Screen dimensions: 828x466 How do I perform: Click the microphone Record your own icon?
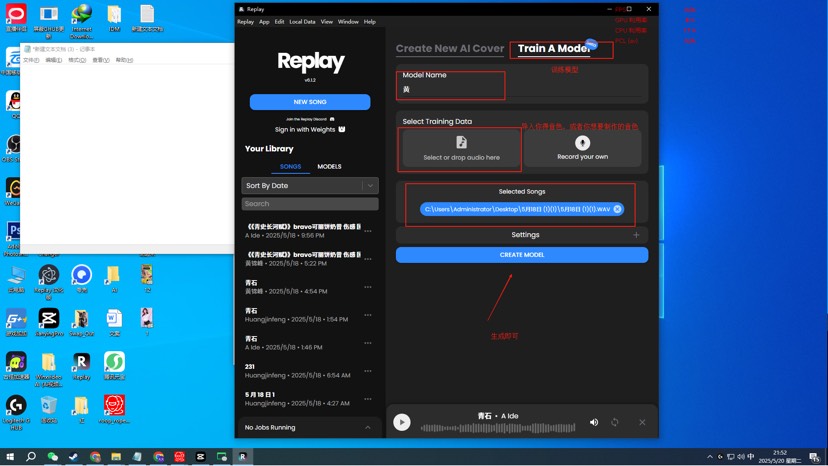(582, 143)
